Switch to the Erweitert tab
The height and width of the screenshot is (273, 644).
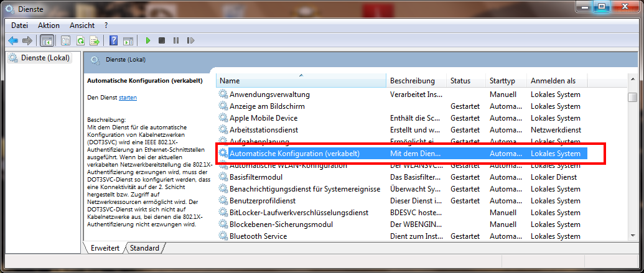click(x=105, y=248)
